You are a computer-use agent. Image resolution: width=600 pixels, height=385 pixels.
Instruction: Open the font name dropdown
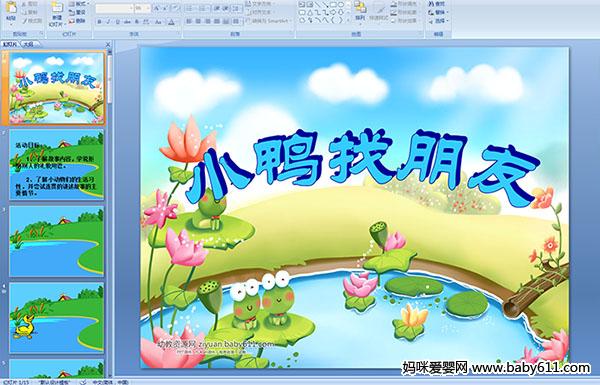(131, 8)
